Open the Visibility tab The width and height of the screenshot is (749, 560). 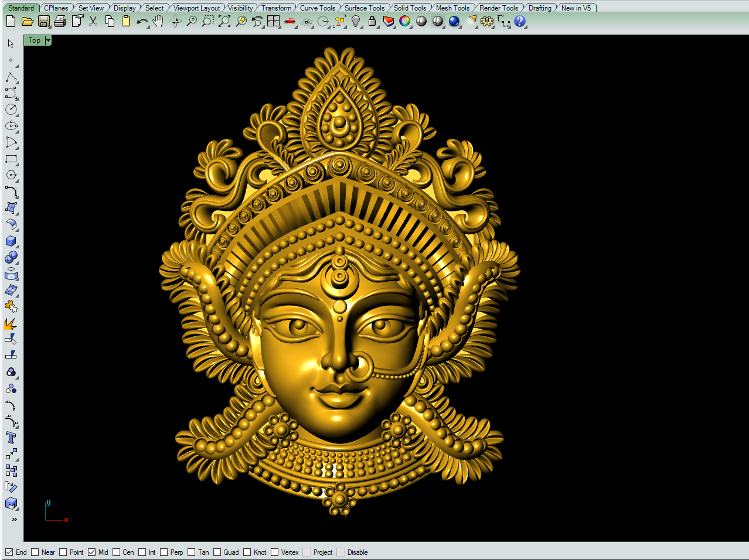pyautogui.click(x=240, y=8)
